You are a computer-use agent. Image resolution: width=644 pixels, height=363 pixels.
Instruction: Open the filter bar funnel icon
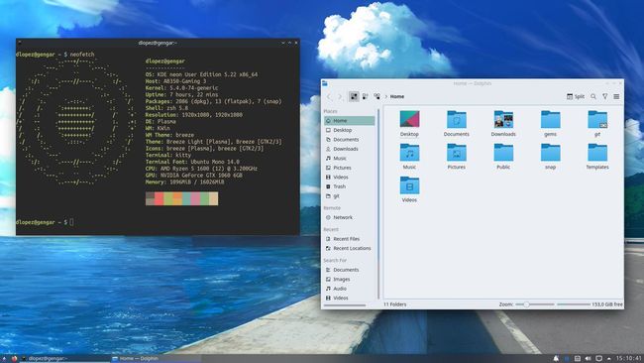(x=605, y=96)
